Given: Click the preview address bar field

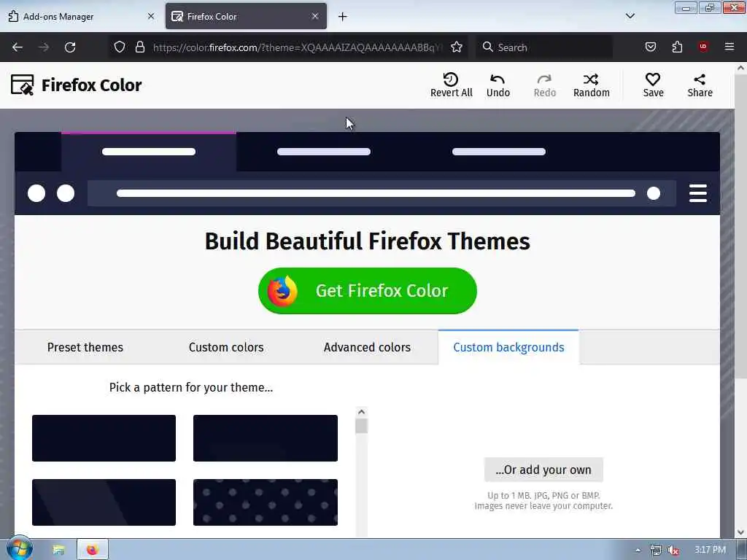Looking at the screenshot, I should point(382,192).
